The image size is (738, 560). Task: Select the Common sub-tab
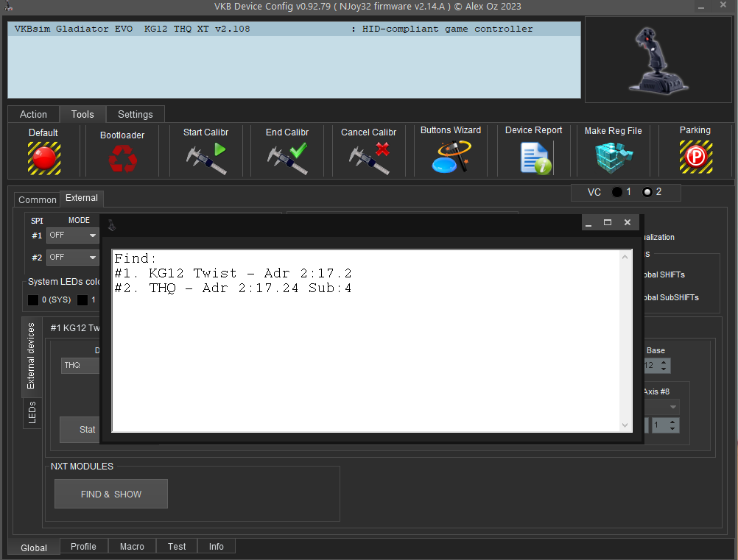(37, 200)
